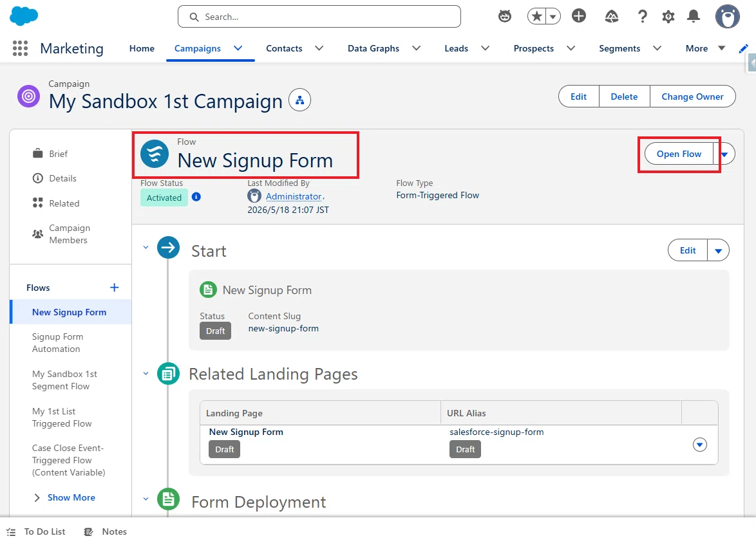Click the Administrator avatar icon
756x545 pixels.
tap(254, 196)
